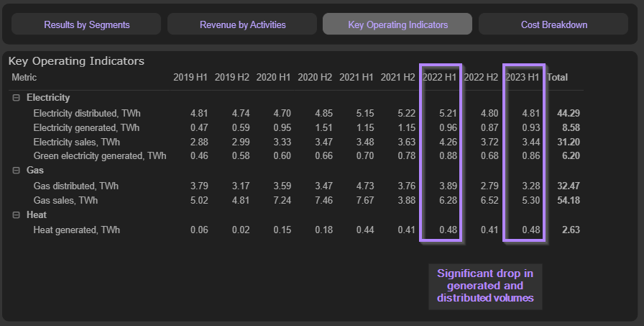
Task: Select the Green electricity generated, TWh row
Action: click(99, 156)
